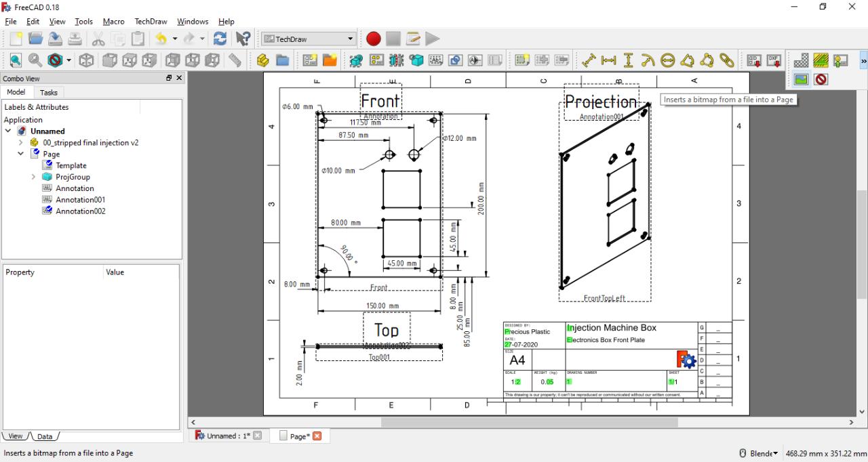This screenshot has height=462, width=868.
Task: Click the Insert Clip Group icon
Action: (x=522, y=61)
